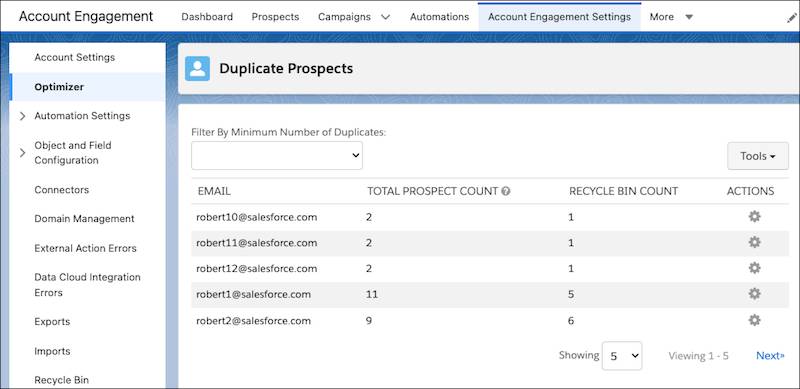Image resolution: width=800 pixels, height=389 pixels.
Task: Click the Viewing 1 - 5 text
Action: 698,356
